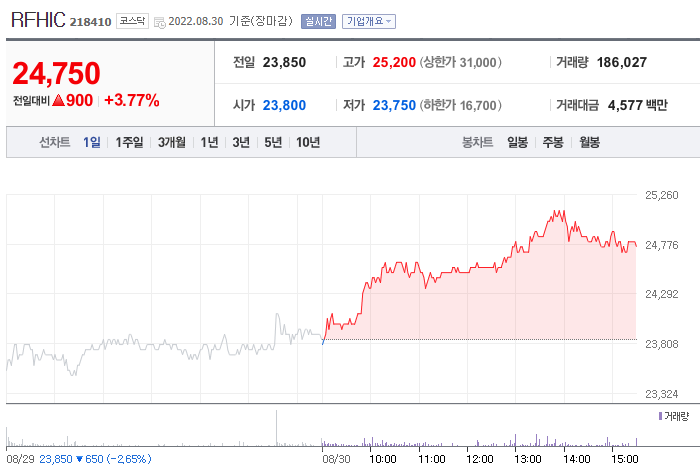Screen dimensions: 700x476
Task: Click the (-2.65%) previous-day change
Action: point(131,459)
